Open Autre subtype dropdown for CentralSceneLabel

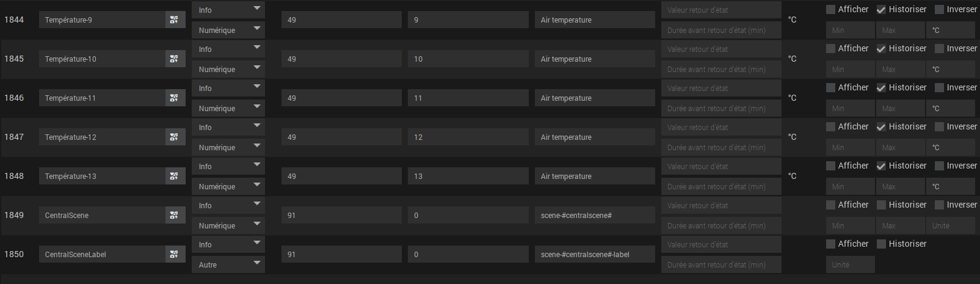(228, 264)
